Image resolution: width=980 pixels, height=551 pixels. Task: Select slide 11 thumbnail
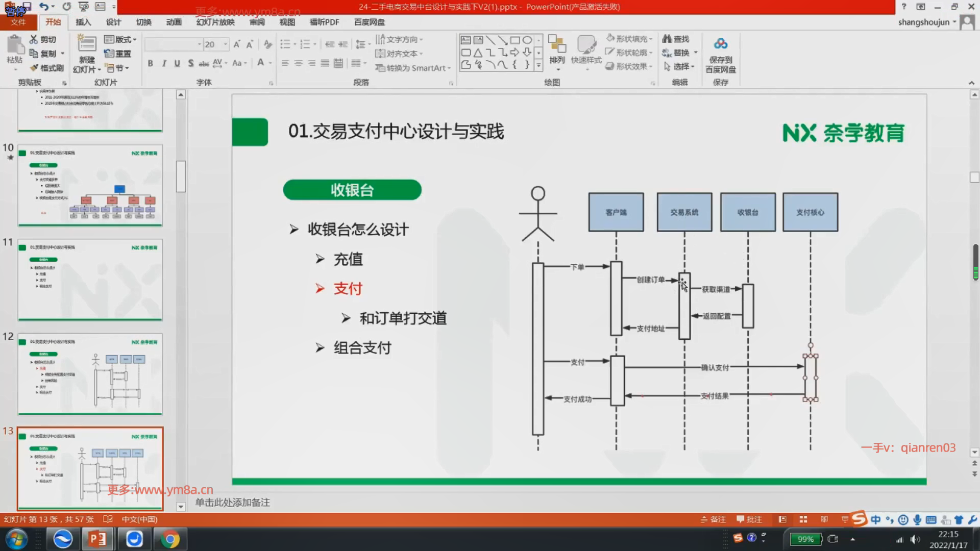(x=90, y=280)
